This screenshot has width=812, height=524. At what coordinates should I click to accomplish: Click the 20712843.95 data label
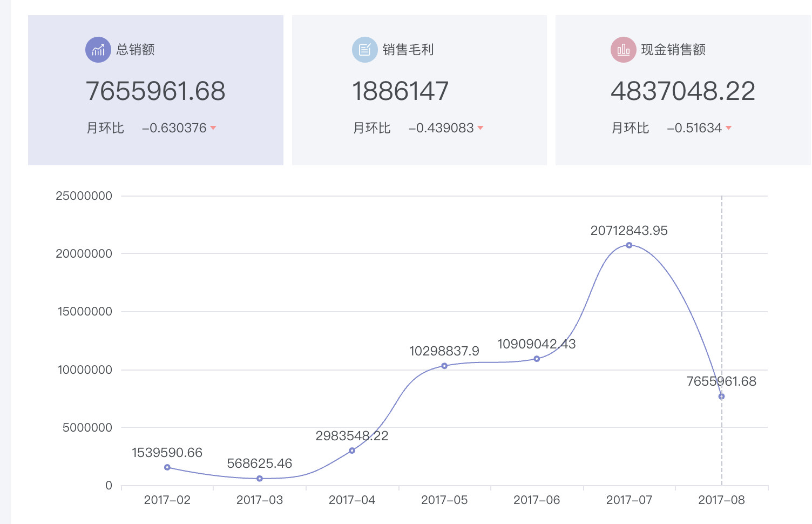pyautogui.click(x=629, y=231)
